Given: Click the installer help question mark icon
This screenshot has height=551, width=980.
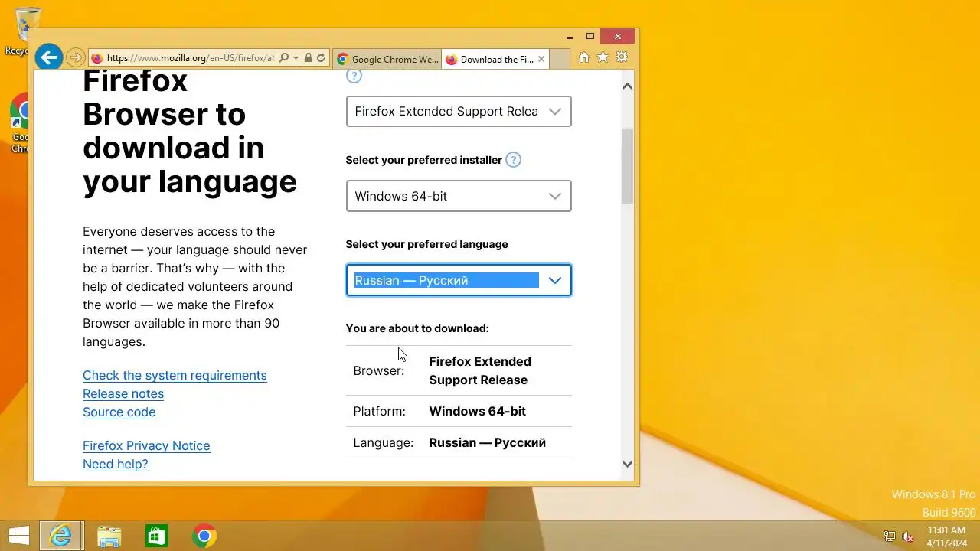Looking at the screenshot, I should point(514,160).
